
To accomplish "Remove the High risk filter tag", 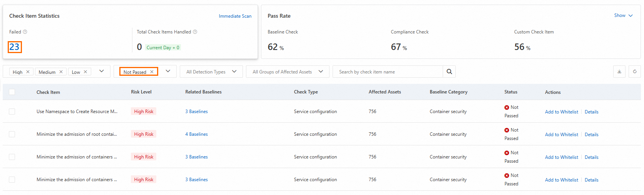I will pyautogui.click(x=28, y=72).
